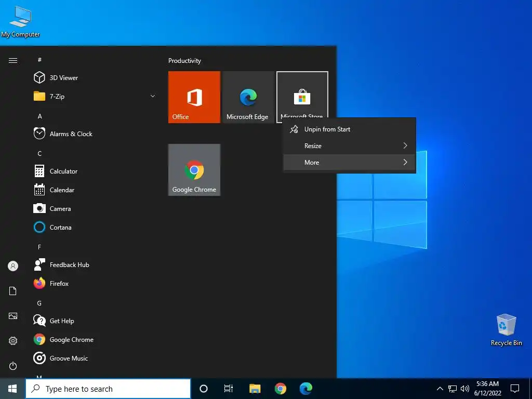
Task: Expand the 7-Zip folder chevron
Action: pos(153,96)
